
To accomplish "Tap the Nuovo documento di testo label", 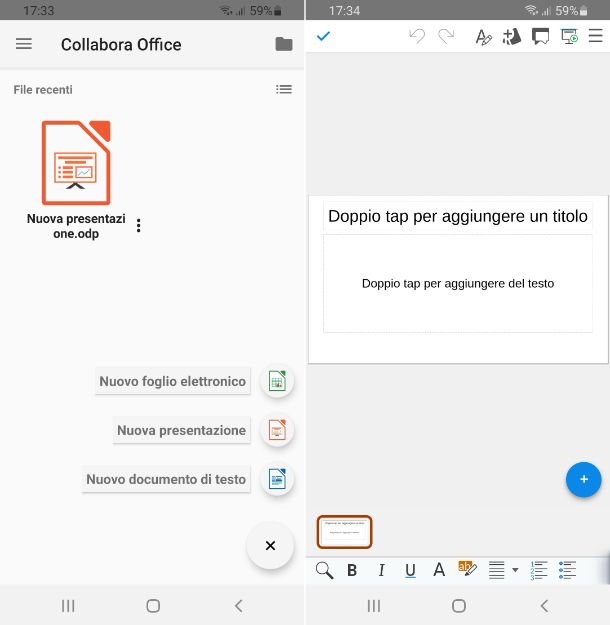I will point(166,479).
